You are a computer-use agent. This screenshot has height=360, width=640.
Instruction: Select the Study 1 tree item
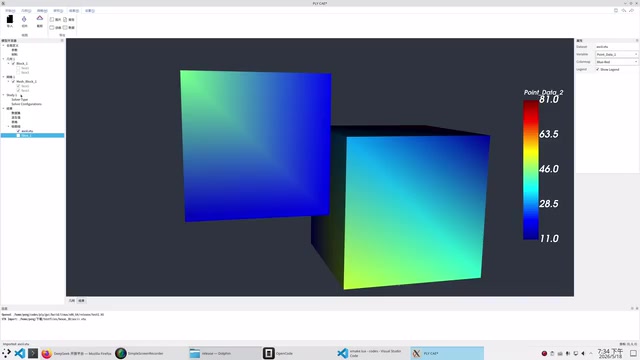(x=11, y=95)
